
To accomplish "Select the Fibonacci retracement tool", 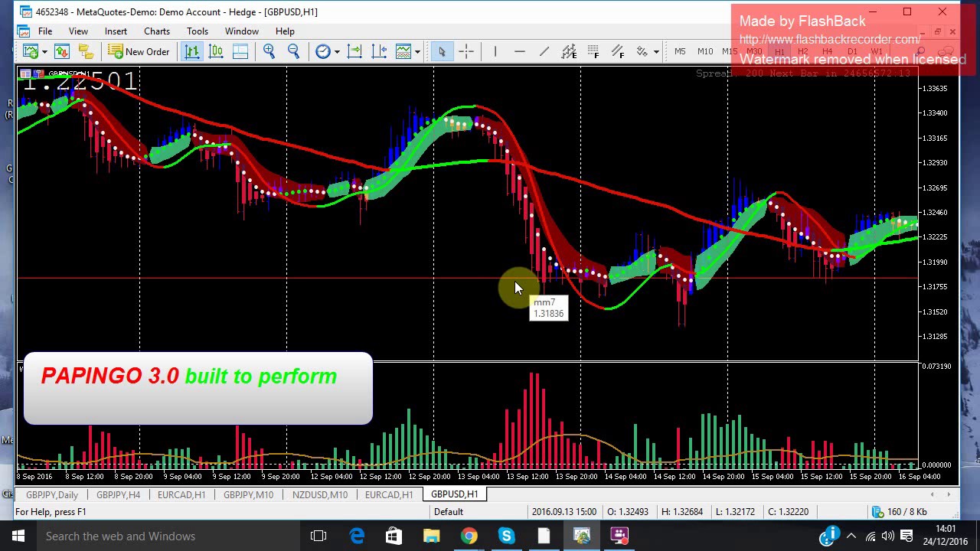I will [593, 51].
